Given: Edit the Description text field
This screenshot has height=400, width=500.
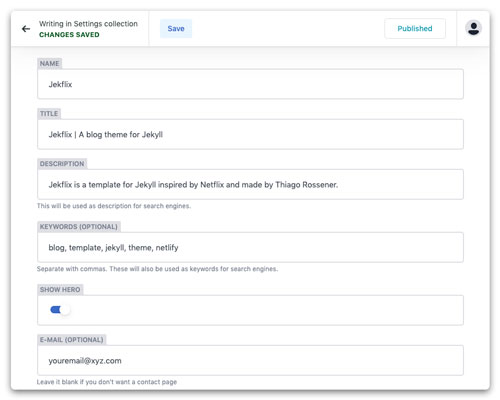Looking at the screenshot, I should [x=250, y=184].
